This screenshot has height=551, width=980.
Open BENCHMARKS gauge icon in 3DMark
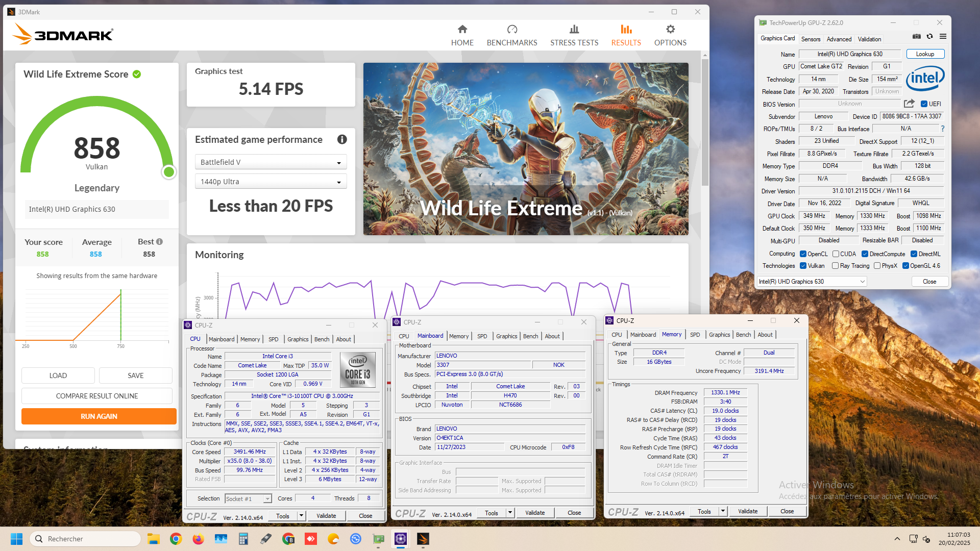point(512,29)
